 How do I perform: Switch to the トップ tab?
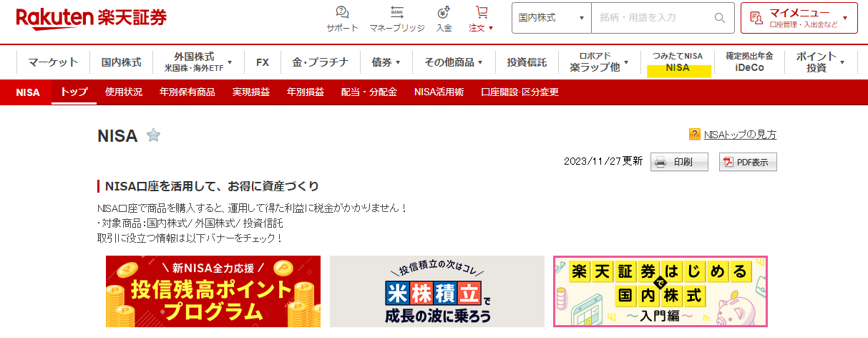pyautogui.click(x=74, y=92)
